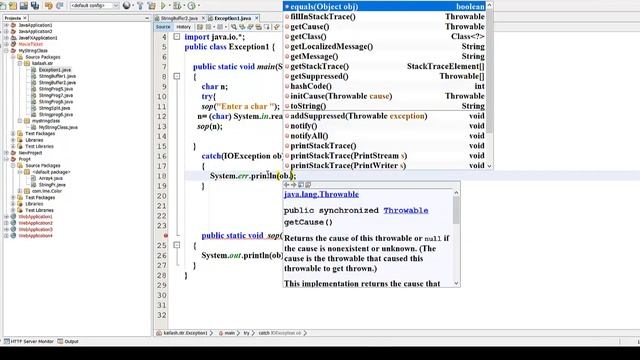The image size is (640, 360).
Task: Expand the WebApplication1 project node
Action: (7, 217)
